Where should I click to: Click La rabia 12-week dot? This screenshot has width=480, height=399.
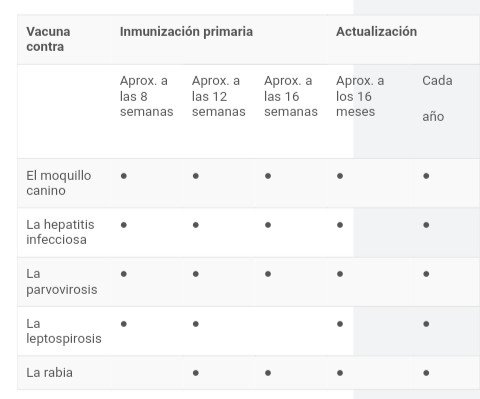pos(196,373)
